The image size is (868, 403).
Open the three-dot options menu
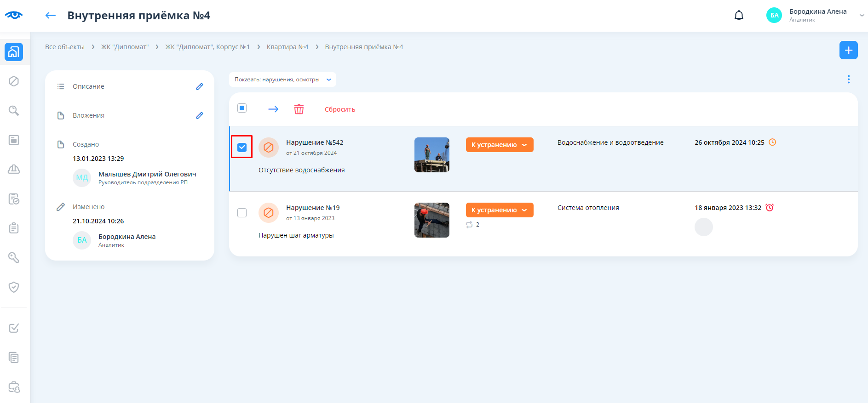pos(848,79)
